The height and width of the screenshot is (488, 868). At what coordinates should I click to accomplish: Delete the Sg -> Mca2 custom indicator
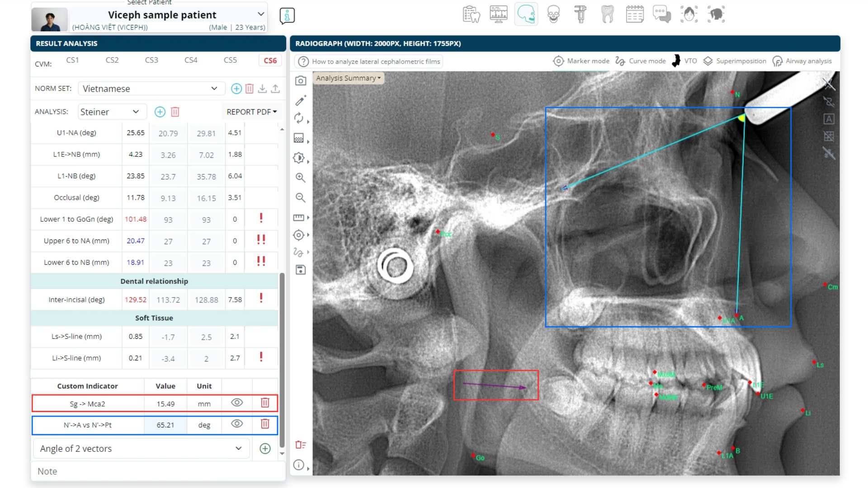pyautogui.click(x=265, y=403)
